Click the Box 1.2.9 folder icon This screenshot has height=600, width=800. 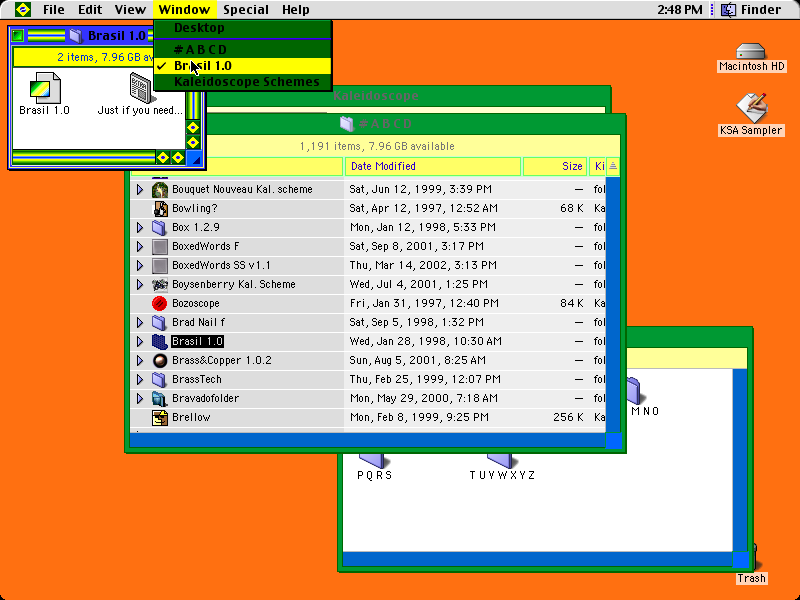tap(160, 227)
